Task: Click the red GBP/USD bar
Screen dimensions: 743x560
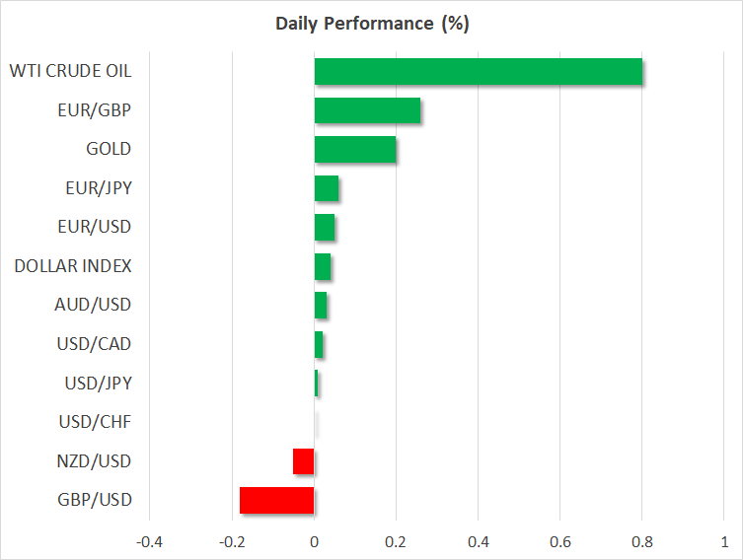Action: [x=277, y=501]
